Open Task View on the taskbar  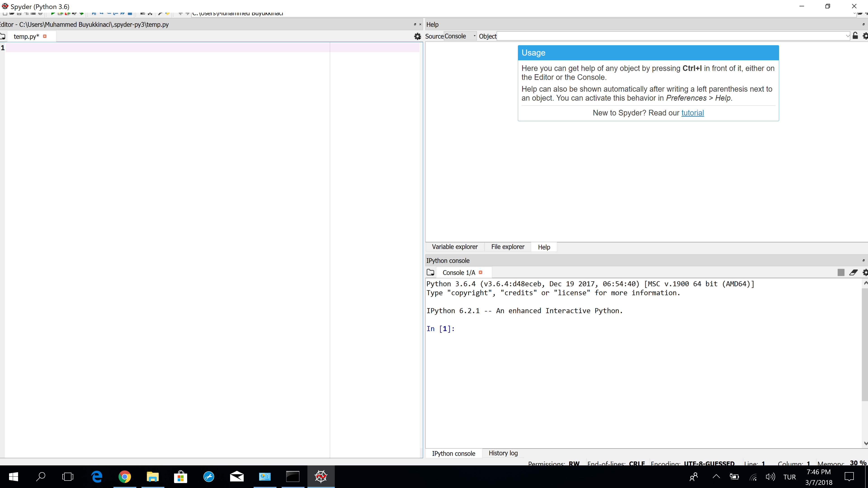click(x=68, y=477)
